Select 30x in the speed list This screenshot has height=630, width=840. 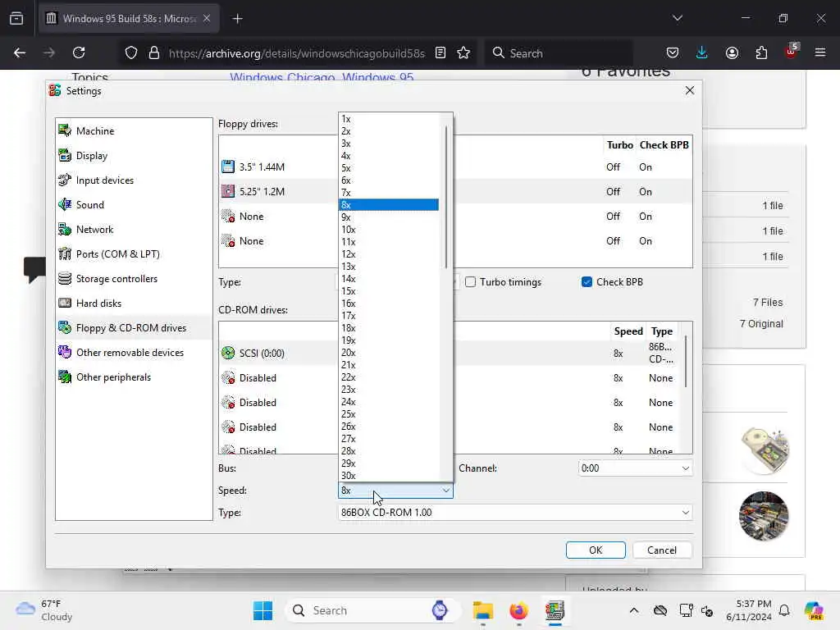(389, 476)
